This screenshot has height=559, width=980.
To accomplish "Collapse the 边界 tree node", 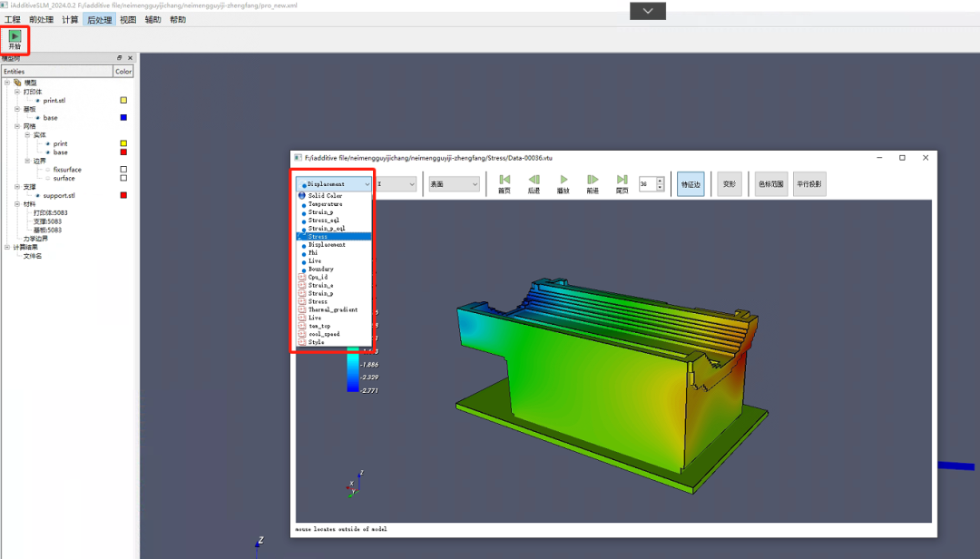I will (27, 161).
